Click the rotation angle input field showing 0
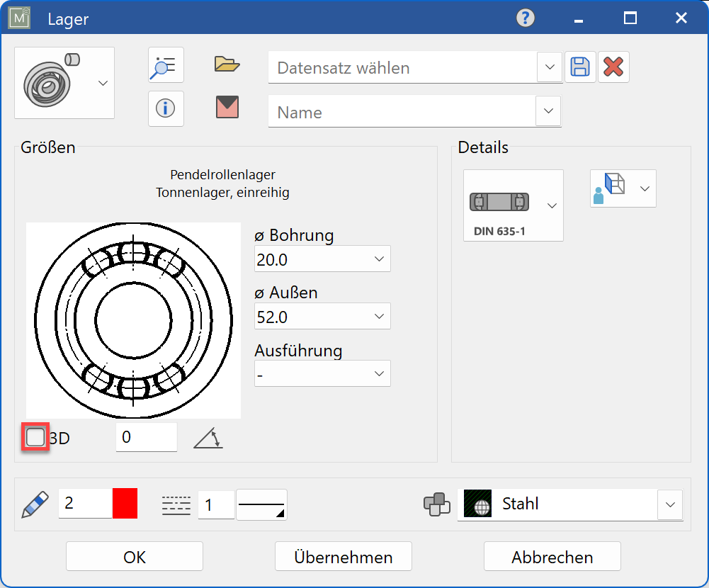 146,437
